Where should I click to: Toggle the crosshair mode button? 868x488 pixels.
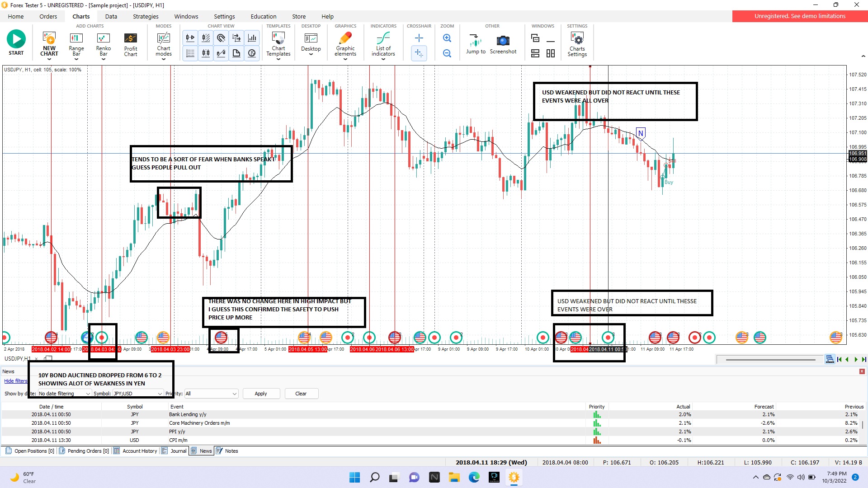419,38
